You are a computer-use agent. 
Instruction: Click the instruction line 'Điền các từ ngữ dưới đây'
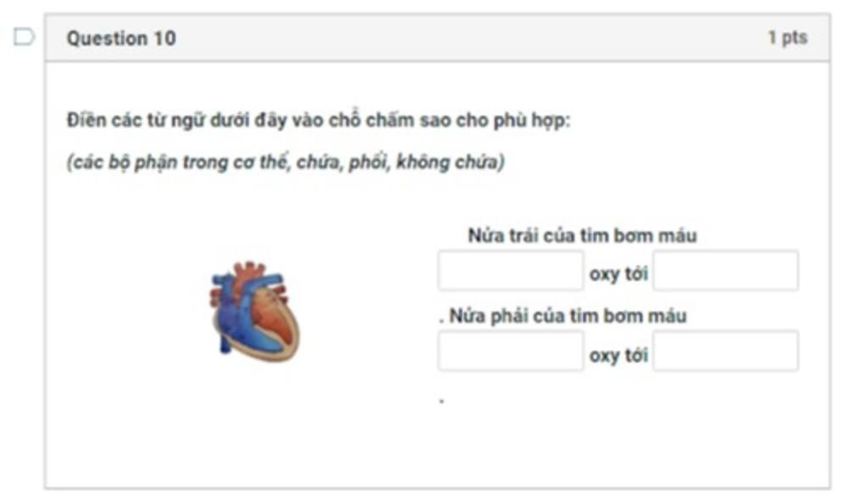pyautogui.click(x=319, y=120)
